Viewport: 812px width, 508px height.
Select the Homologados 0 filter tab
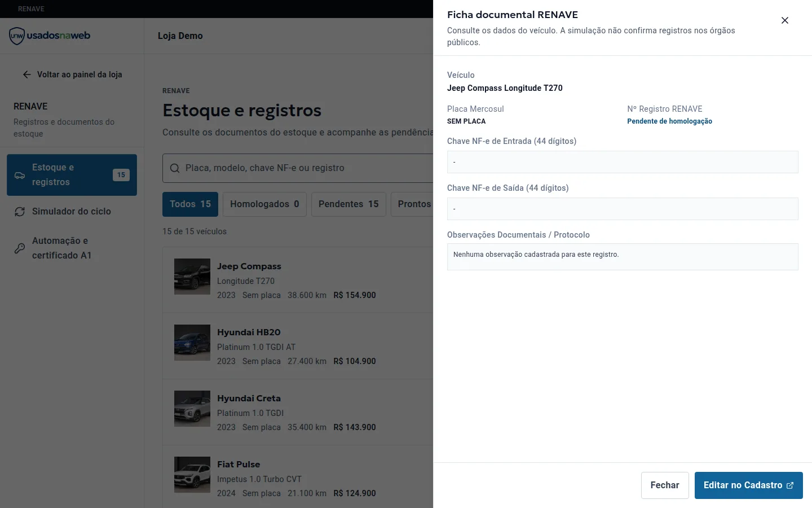point(264,204)
